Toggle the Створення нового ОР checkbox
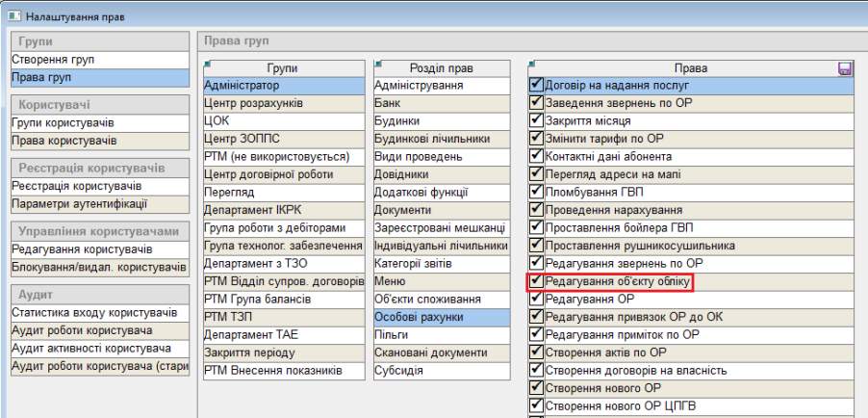868x418 pixels. pos(537,388)
